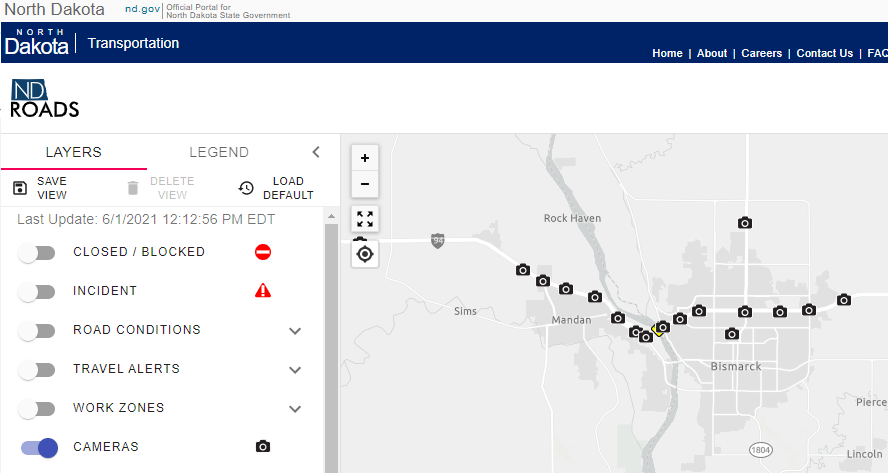Expand the Travel Alerts chevron
The height and width of the screenshot is (473, 888).
(295, 369)
